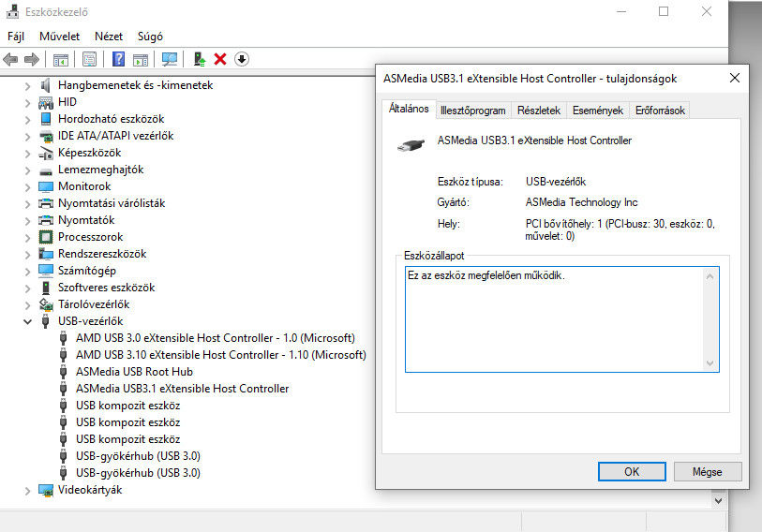Click the down-arrow disable device icon
Image resolution: width=762 pixels, height=532 pixels.
coord(242,59)
